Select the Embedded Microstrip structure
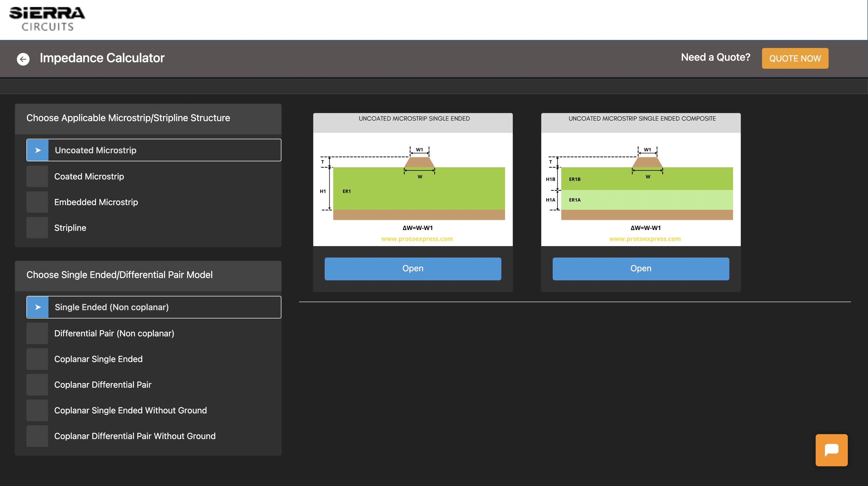Screen dimensions: 868x486 [x=96, y=202]
